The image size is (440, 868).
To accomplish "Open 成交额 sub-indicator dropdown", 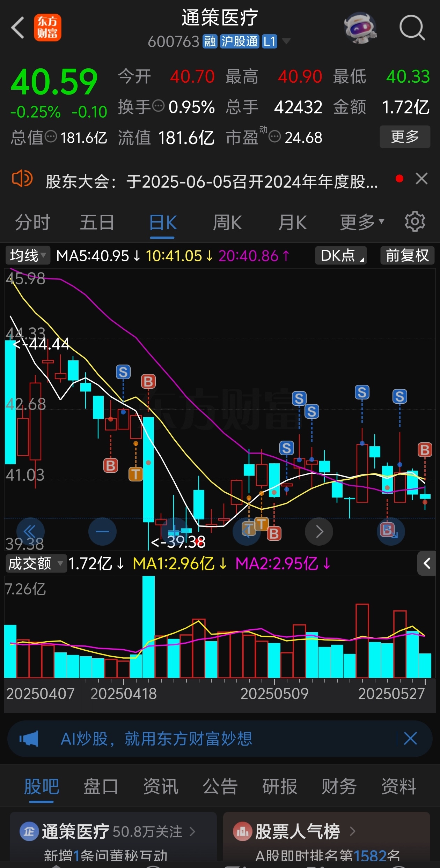I will coord(36,563).
